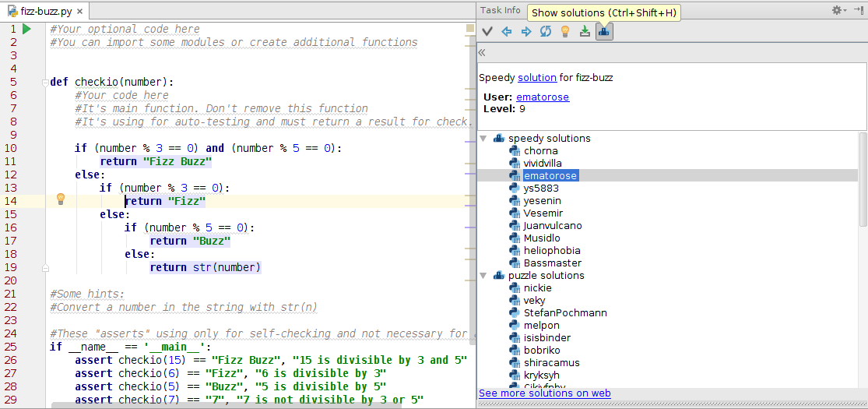Click the Check task checkmark icon
This screenshot has height=409, width=868.
point(487,32)
